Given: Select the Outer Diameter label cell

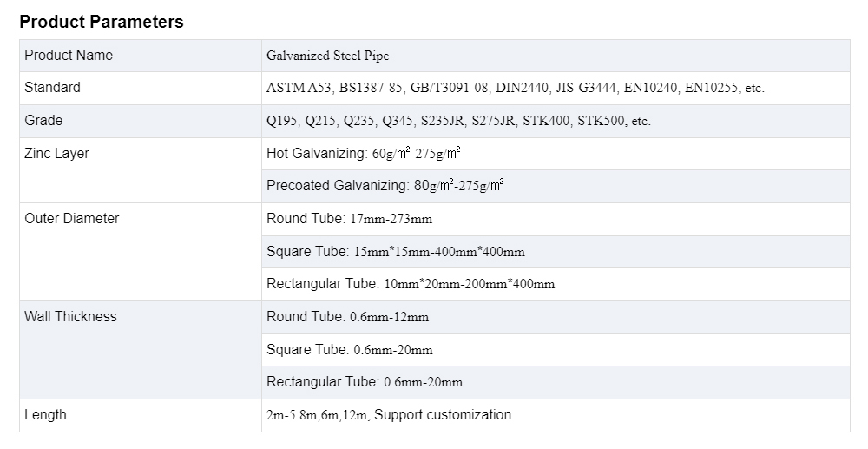Looking at the screenshot, I should point(72,219).
